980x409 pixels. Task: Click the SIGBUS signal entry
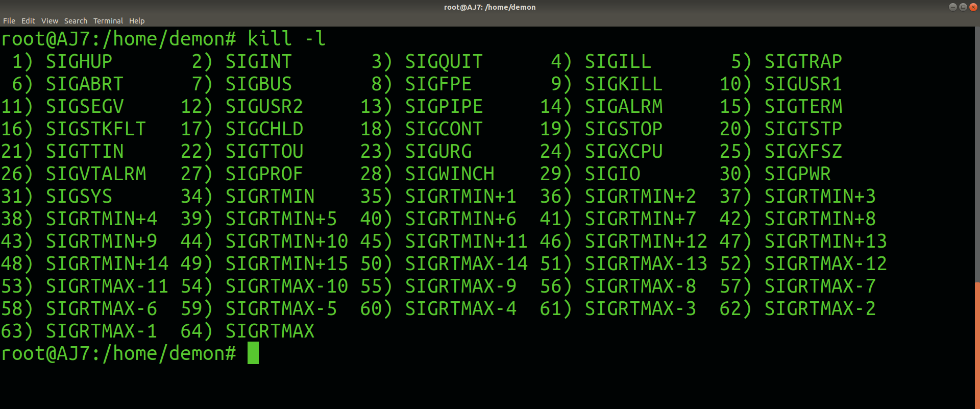click(259, 84)
